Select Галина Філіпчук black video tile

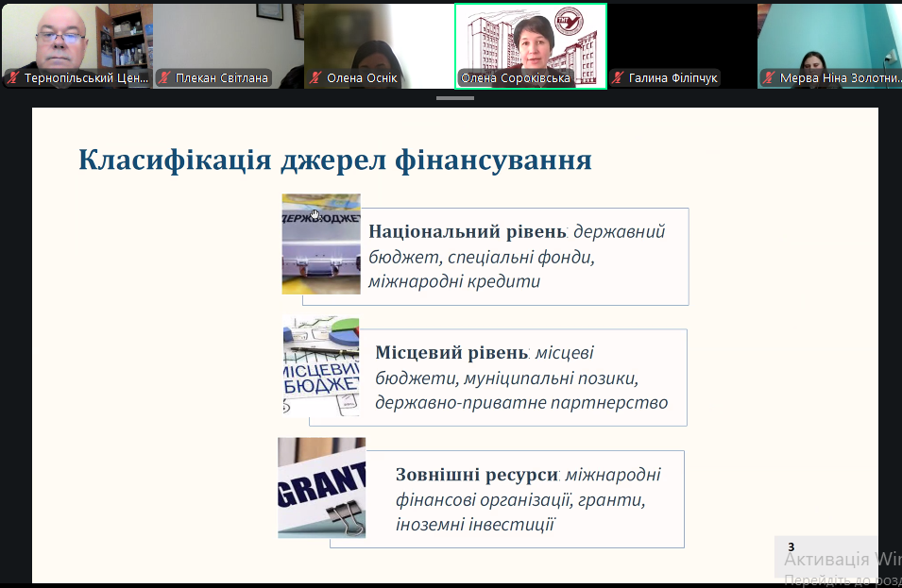[x=680, y=38]
